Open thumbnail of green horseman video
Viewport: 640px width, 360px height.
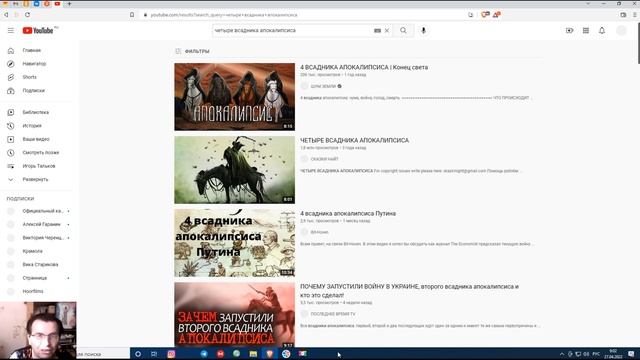click(x=234, y=170)
